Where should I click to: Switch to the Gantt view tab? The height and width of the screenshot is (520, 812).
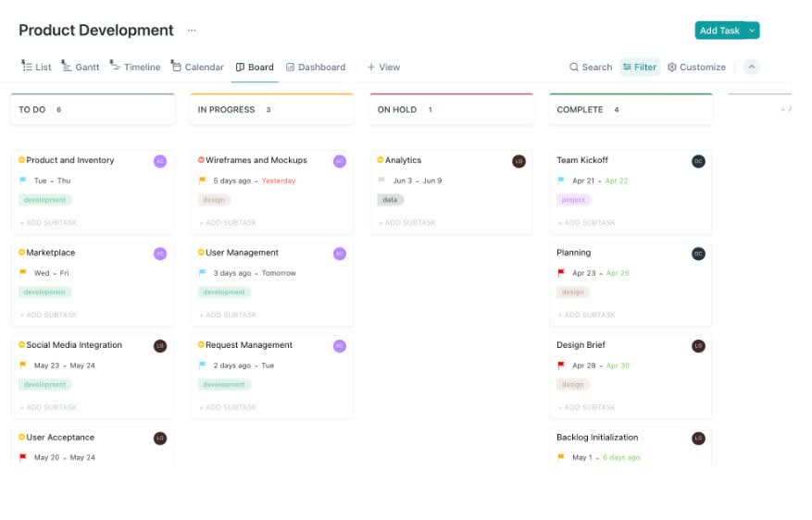coord(81,67)
